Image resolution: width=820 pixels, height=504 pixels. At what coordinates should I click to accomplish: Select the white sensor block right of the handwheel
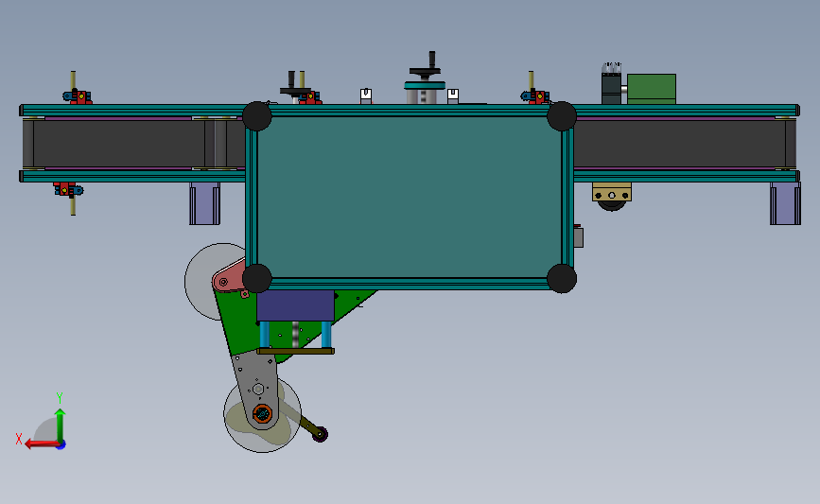453,96
